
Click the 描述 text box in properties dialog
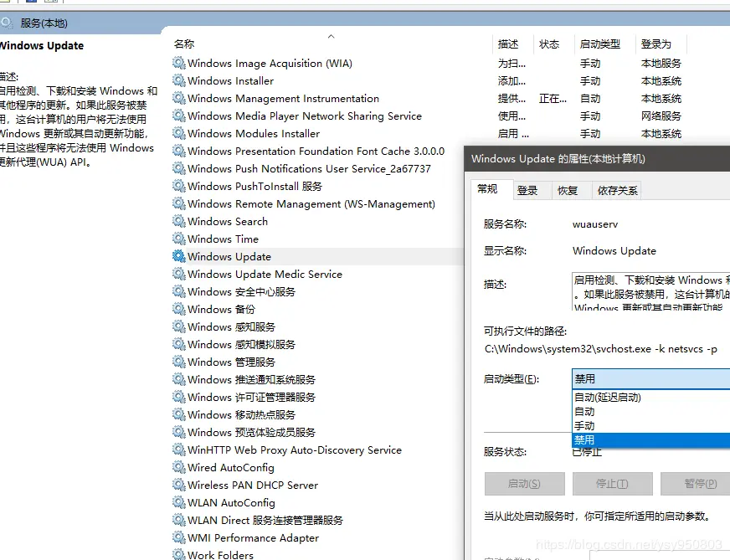(x=650, y=291)
